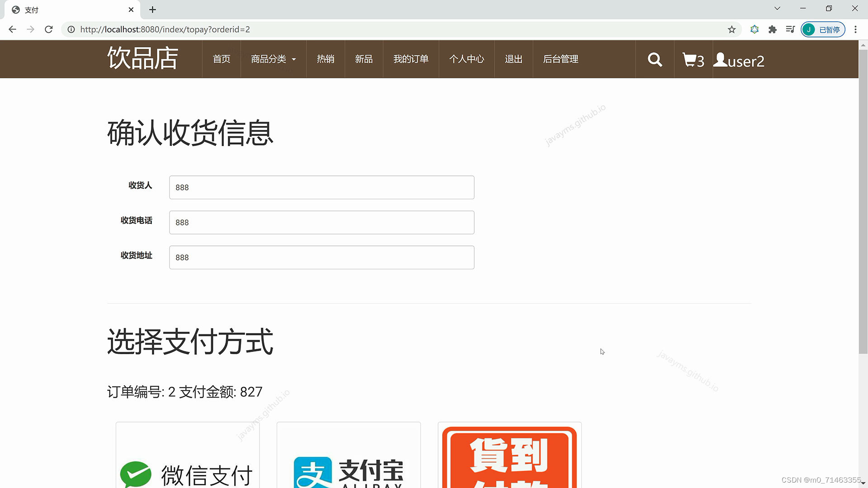Open the 后台管理 link
Screen dimensions: 868x488
[x=561, y=59]
